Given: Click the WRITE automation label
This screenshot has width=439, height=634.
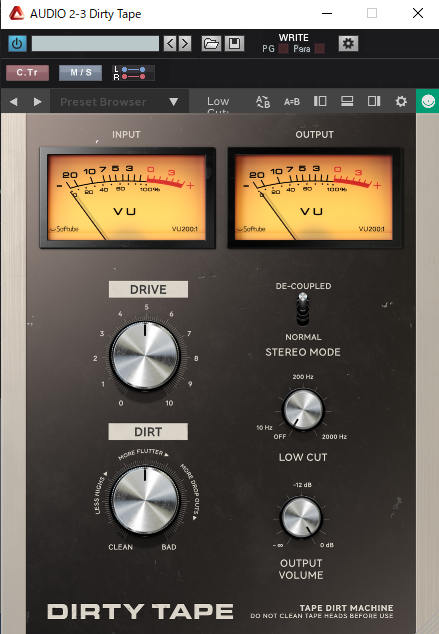Looking at the screenshot, I should (x=293, y=38).
